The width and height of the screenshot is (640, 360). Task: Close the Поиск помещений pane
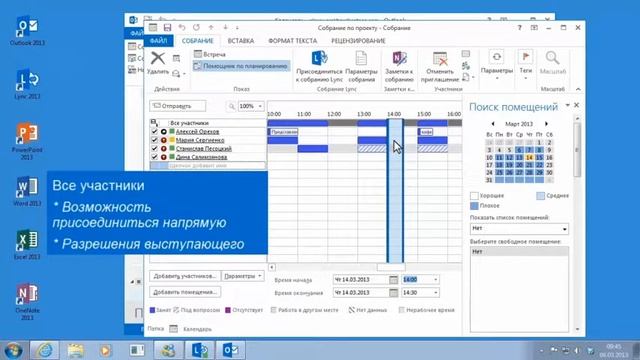576,105
